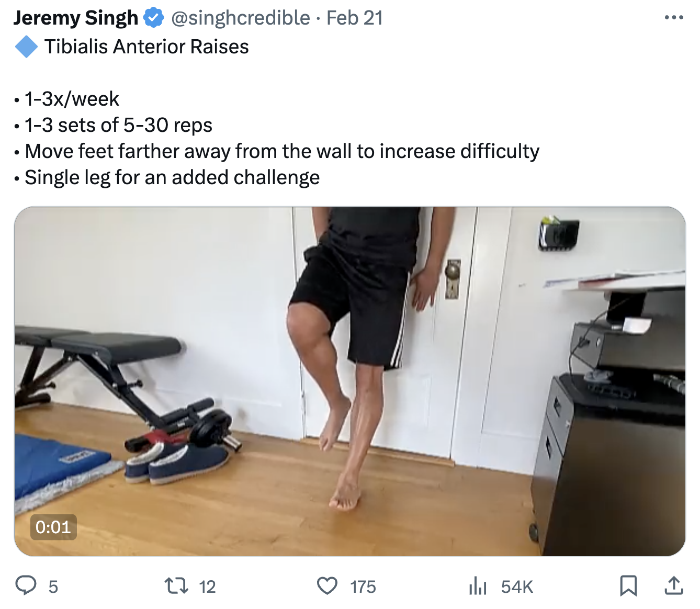Play the tibialis raise exercise video
Viewport: 700px width, 609px height.
click(x=350, y=381)
